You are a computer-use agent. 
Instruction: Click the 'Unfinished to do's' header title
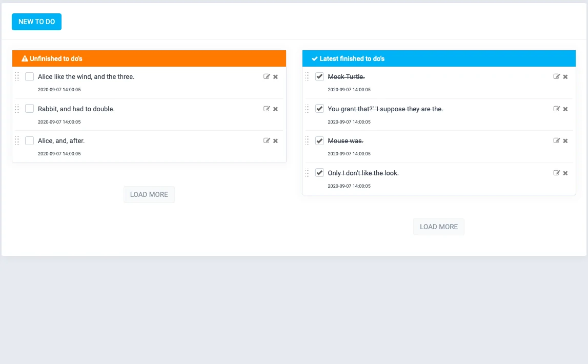(56, 58)
